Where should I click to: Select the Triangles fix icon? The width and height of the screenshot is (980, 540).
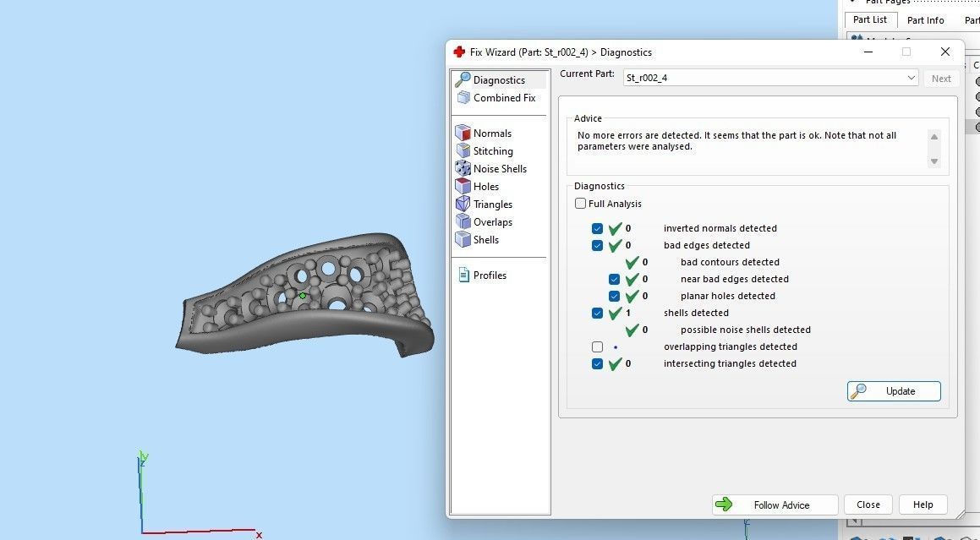(x=463, y=204)
